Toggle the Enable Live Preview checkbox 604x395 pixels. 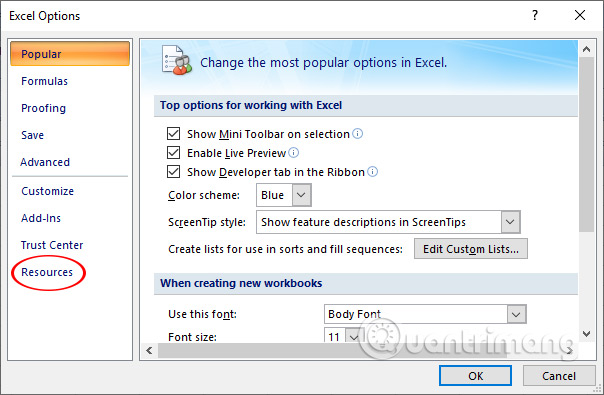pyautogui.click(x=173, y=153)
